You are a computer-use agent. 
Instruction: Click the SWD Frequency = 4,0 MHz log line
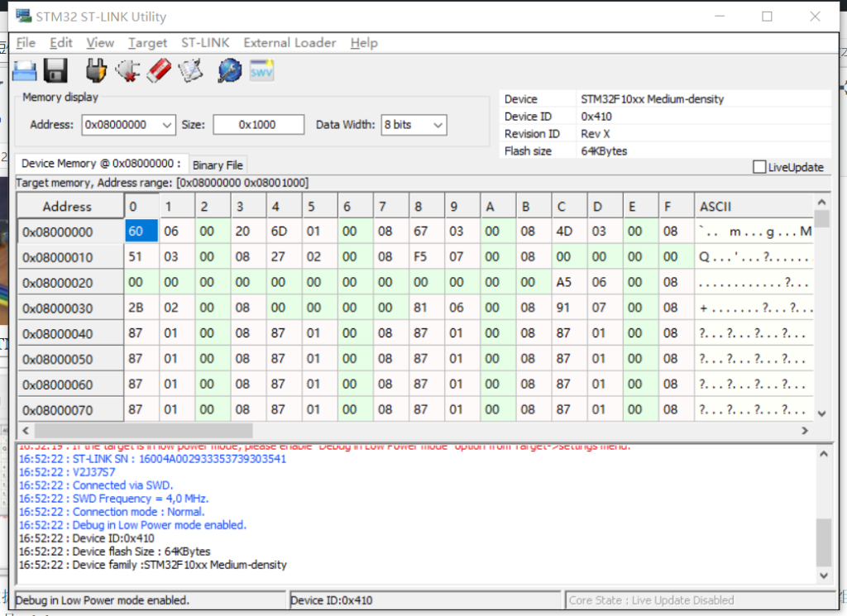(x=114, y=499)
